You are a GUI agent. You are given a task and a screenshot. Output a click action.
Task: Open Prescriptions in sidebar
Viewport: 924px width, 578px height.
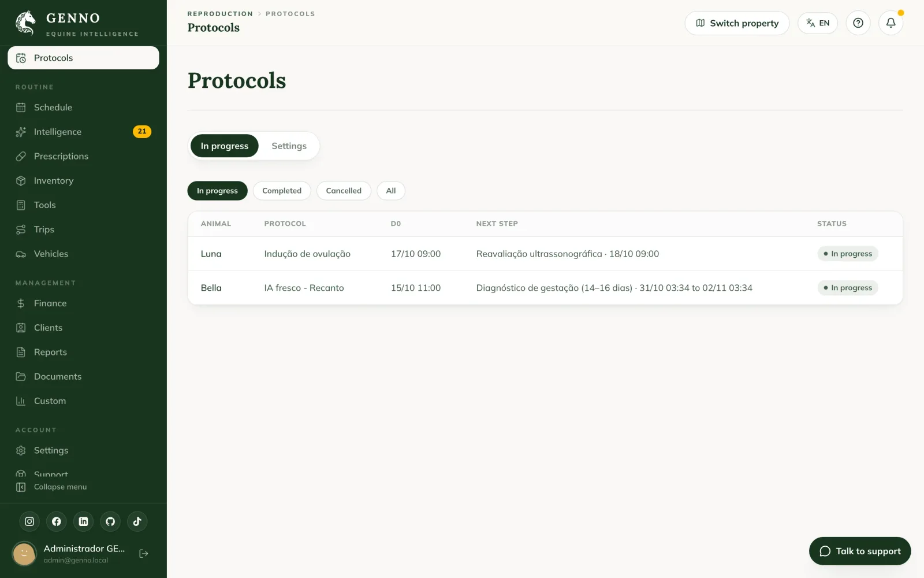(x=83, y=156)
